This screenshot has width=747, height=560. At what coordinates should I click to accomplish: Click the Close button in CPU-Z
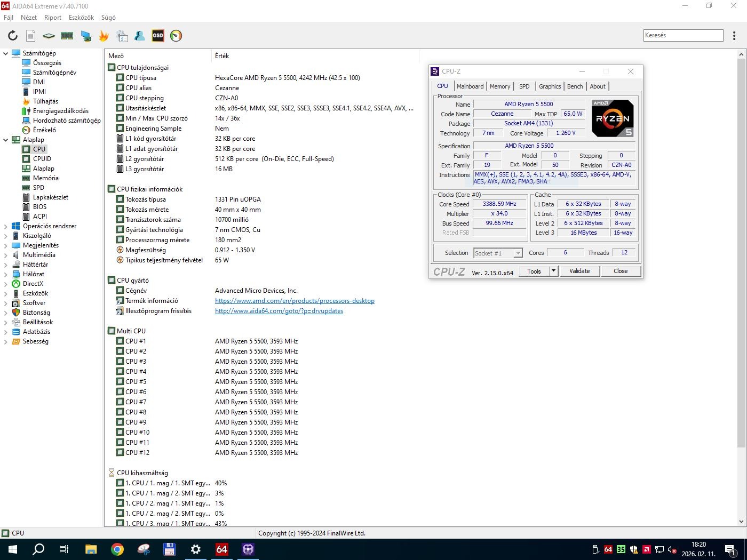click(x=621, y=271)
